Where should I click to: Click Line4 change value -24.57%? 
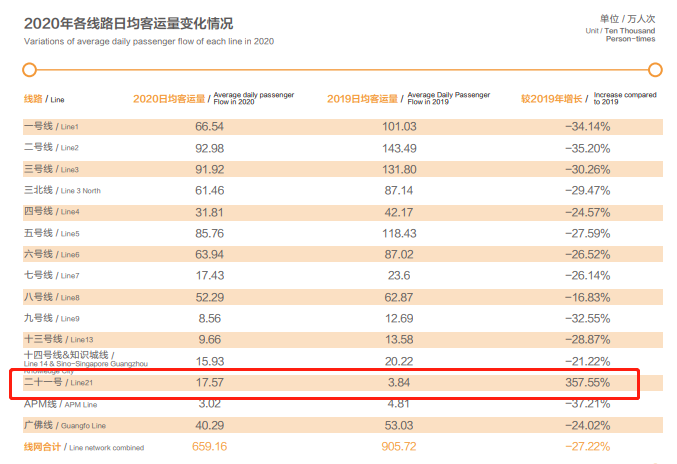point(588,212)
